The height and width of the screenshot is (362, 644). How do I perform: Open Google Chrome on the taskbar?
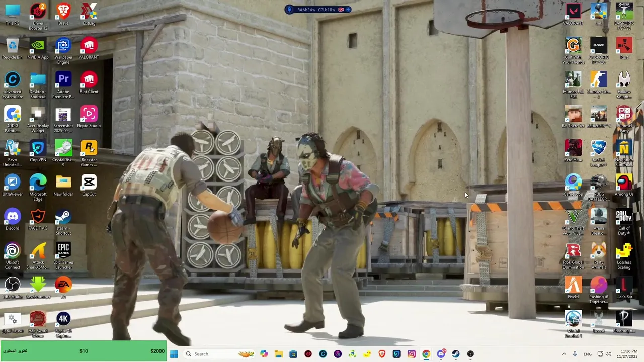pyautogui.click(x=426, y=354)
